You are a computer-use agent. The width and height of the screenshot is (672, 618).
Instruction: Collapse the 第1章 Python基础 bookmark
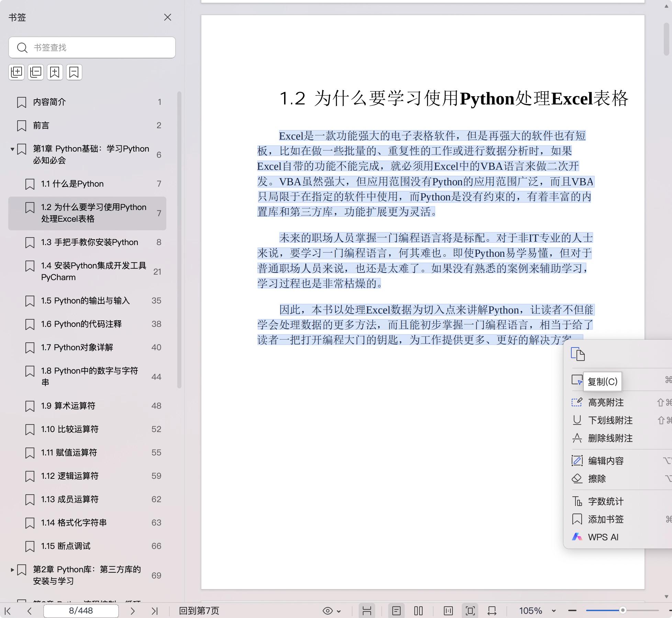pos(12,149)
